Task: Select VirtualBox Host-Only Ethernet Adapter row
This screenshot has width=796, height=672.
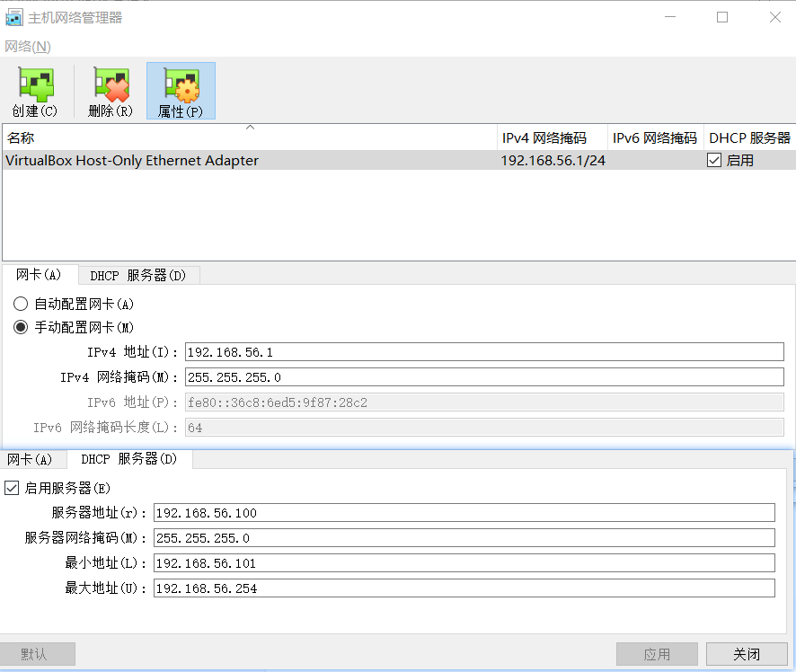Action: 399,161
